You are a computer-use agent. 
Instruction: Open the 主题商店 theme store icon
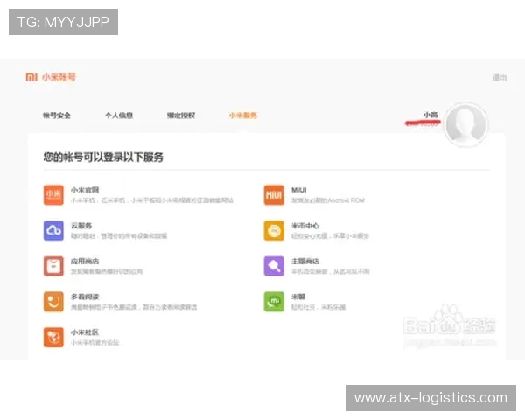[274, 266]
